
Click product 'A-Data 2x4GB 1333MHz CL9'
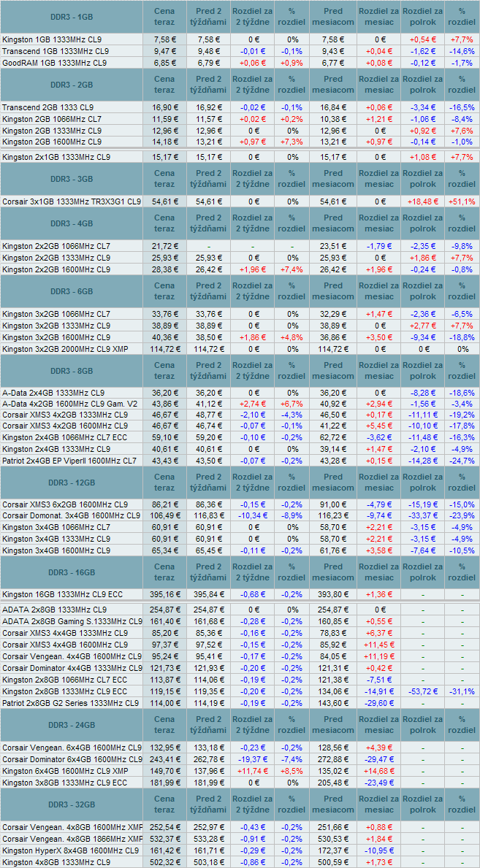[x=56, y=393]
